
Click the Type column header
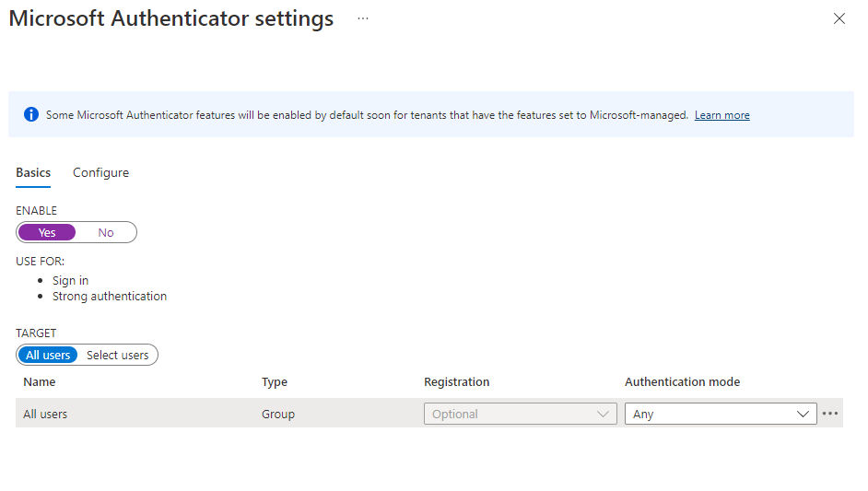(275, 381)
